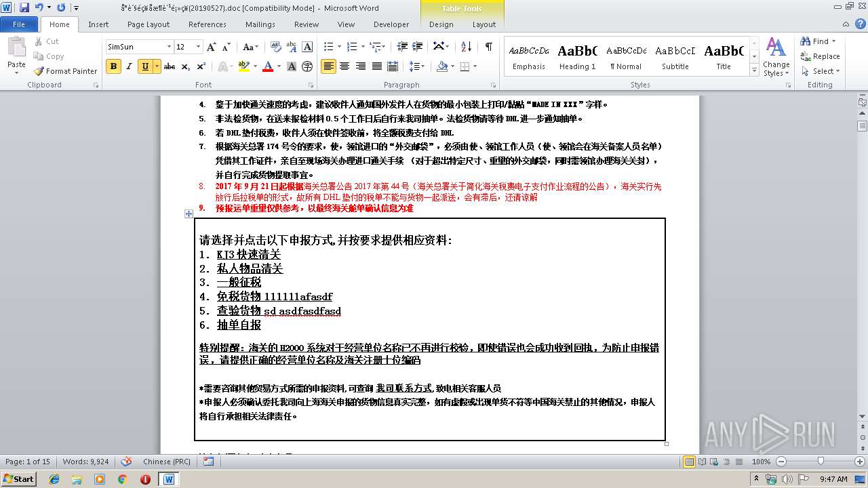This screenshot has width=868, height=488.
Task: Click the Redo icon in Quick Access
Action: (61, 7)
